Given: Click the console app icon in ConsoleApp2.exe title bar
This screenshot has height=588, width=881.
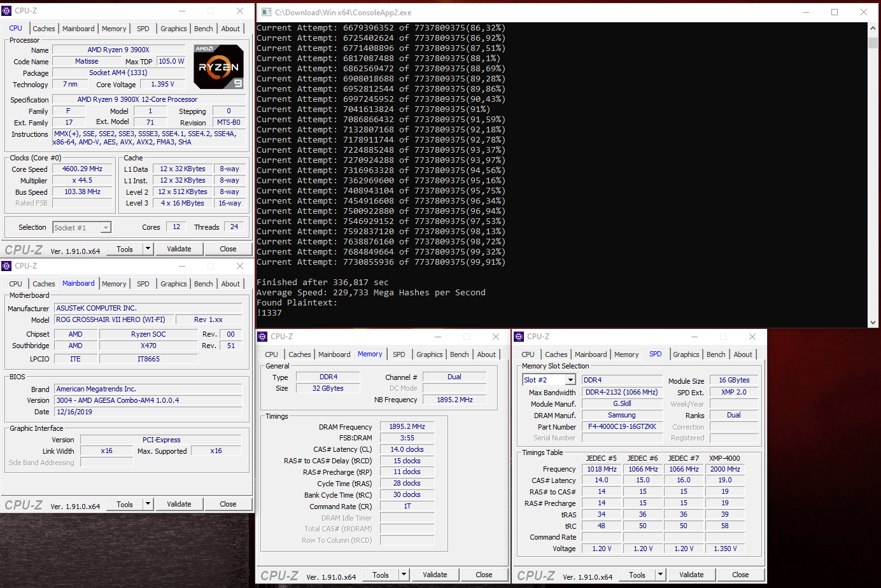Looking at the screenshot, I should coord(267,12).
